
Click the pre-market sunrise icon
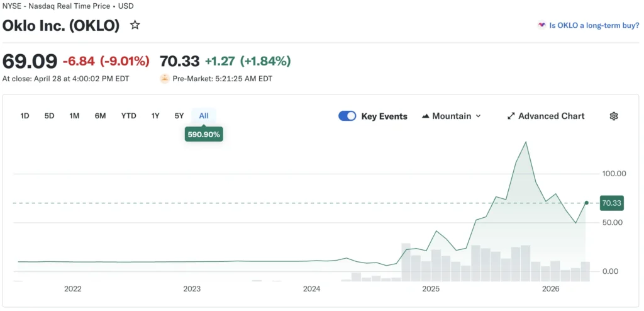(165, 79)
